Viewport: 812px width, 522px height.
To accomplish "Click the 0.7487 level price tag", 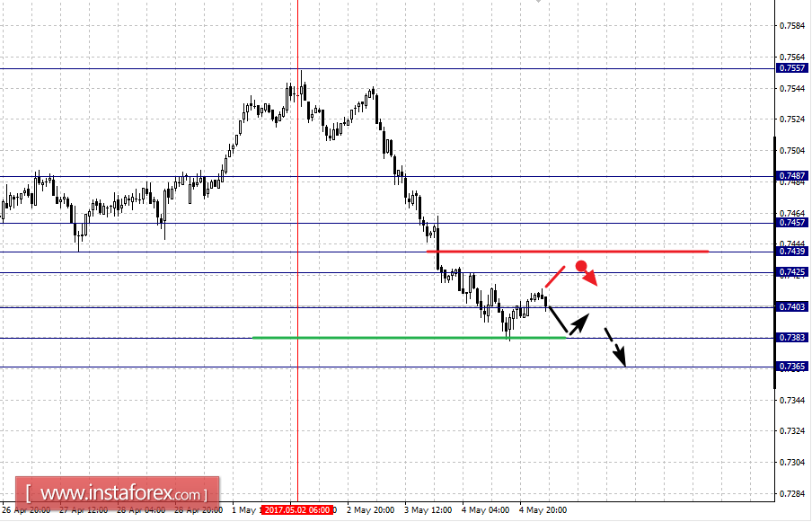I will coord(792,176).
